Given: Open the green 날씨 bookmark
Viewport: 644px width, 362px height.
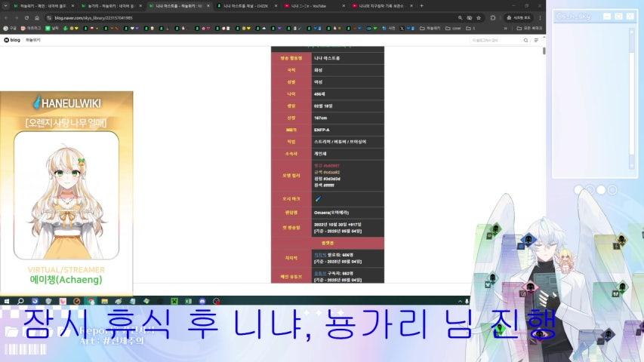Looking at the screenshot, I should (52, 29).
